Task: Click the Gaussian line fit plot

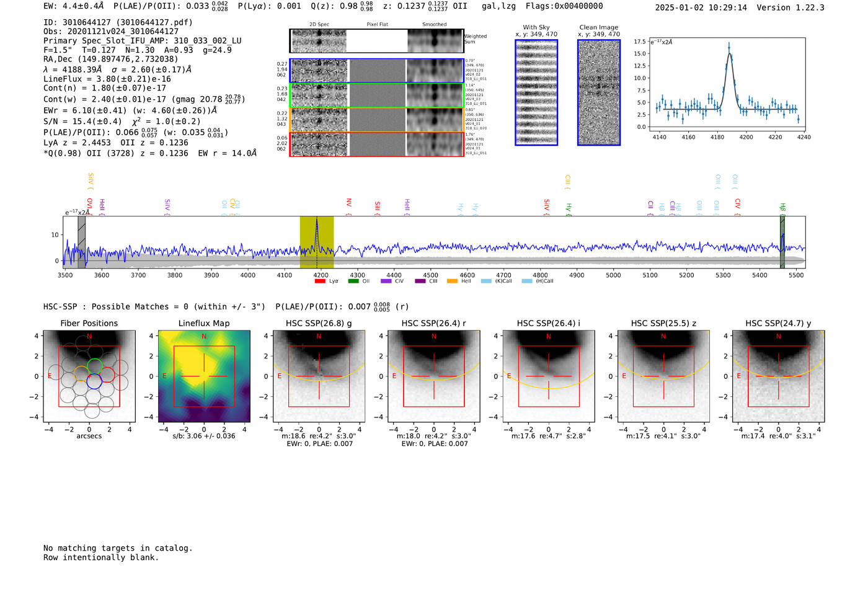Action: point(728,84)
